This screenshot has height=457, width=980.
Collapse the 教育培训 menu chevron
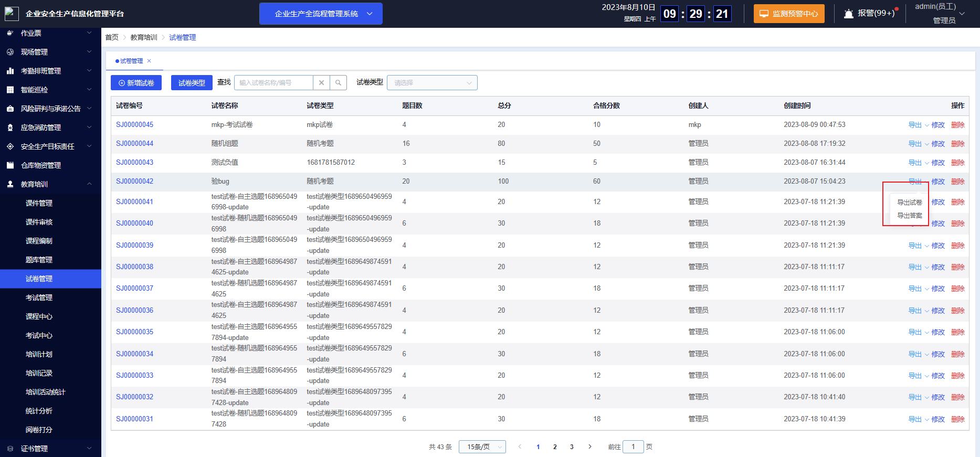(89, 184)
